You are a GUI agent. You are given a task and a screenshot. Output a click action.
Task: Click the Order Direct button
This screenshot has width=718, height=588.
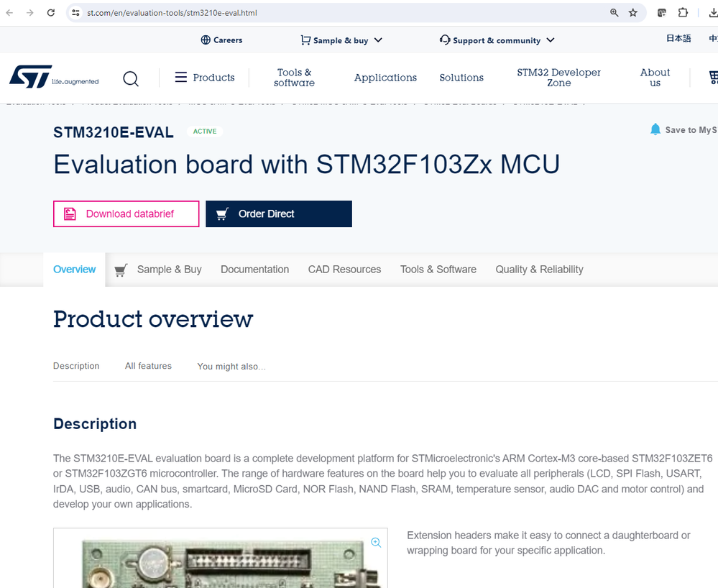point(279,214)
